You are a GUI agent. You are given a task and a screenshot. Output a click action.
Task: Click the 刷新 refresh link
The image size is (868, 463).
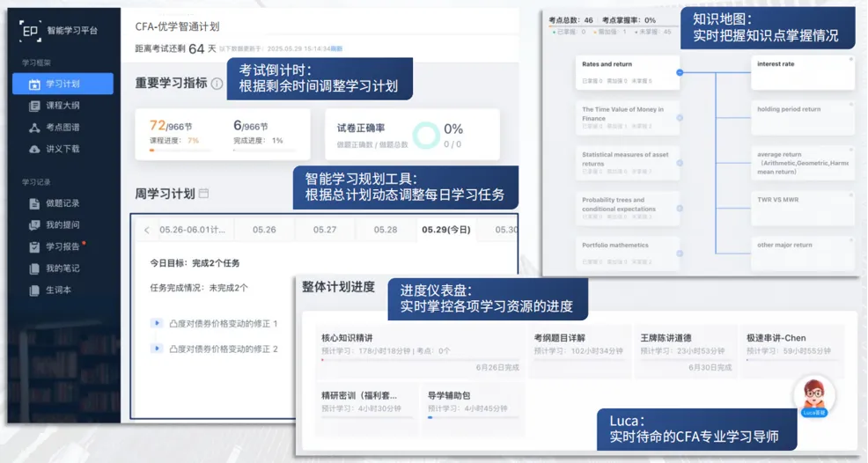337,49
